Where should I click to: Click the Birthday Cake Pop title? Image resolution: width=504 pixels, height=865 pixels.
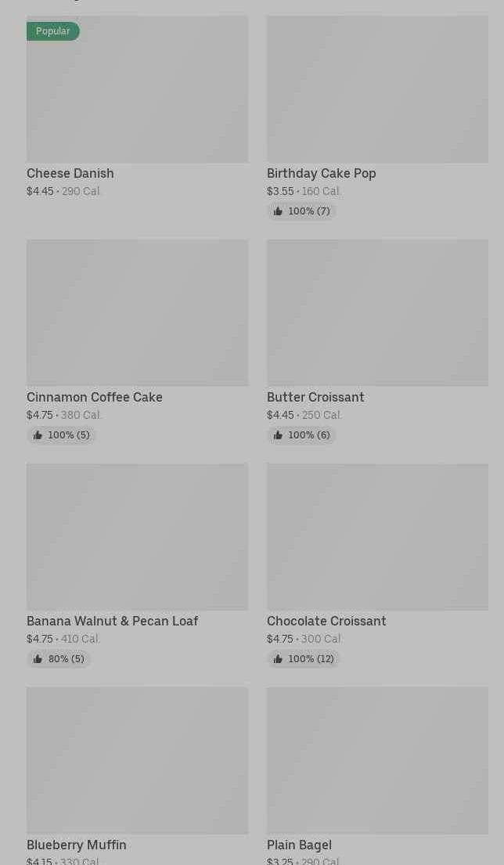point(321,173)
